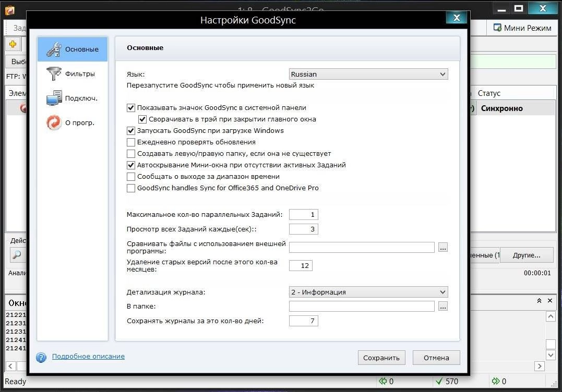Browse for external compare program
The height and width of the screenshot is (392, 562).
(443, 248)
